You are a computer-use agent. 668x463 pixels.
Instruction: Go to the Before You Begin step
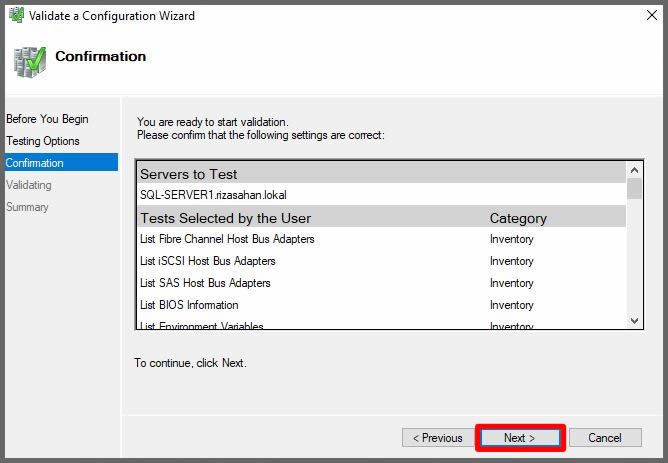pyautogui.click(x=47, y=119)
